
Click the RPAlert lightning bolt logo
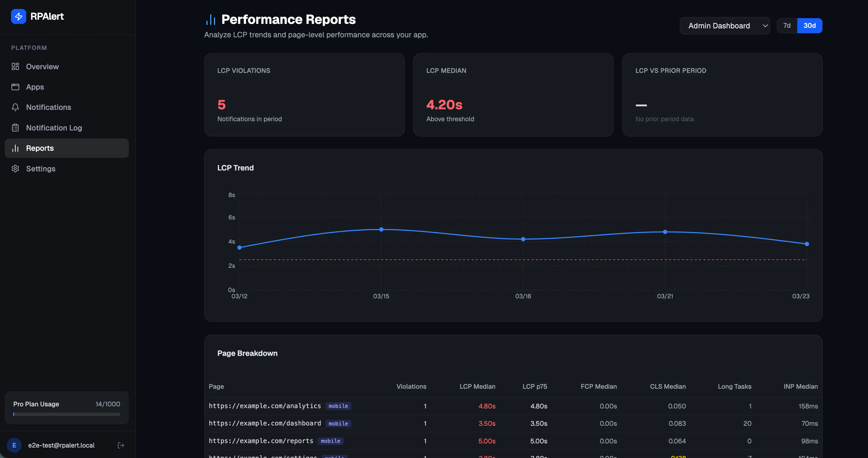point(18,16)
